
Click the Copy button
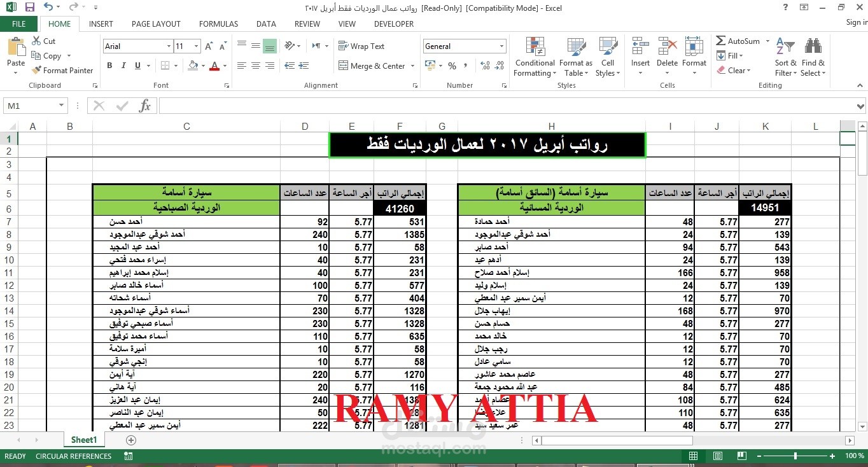tap(46, 56)
